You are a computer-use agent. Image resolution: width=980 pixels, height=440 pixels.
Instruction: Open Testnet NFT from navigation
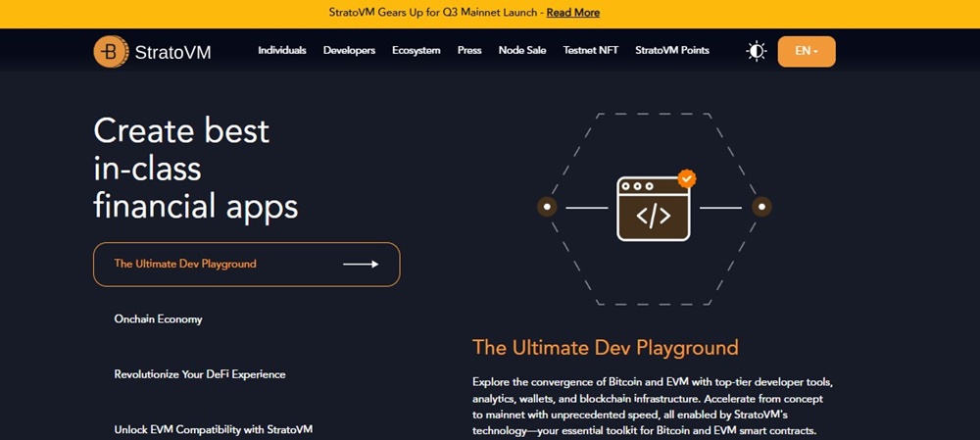coord(591,50)
